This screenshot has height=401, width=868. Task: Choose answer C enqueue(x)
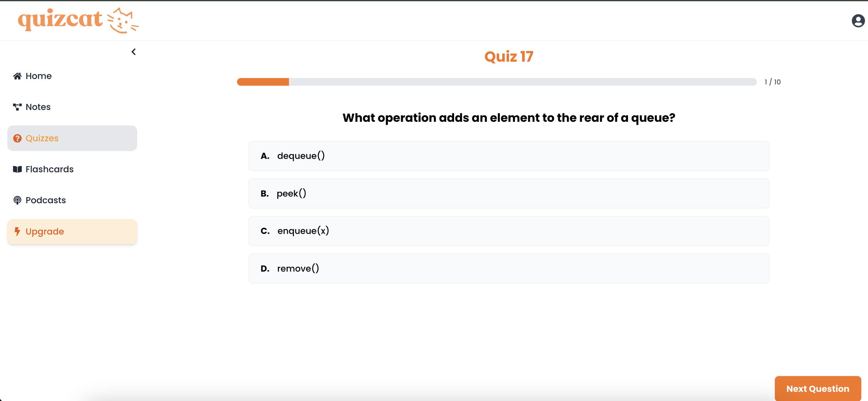click(509, 231)
